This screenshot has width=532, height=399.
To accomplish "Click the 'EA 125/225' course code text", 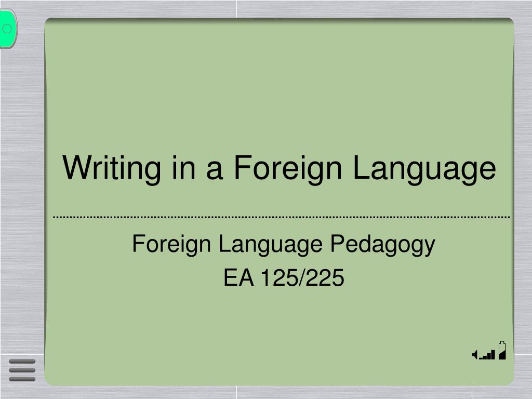I will tap(284, 278).
